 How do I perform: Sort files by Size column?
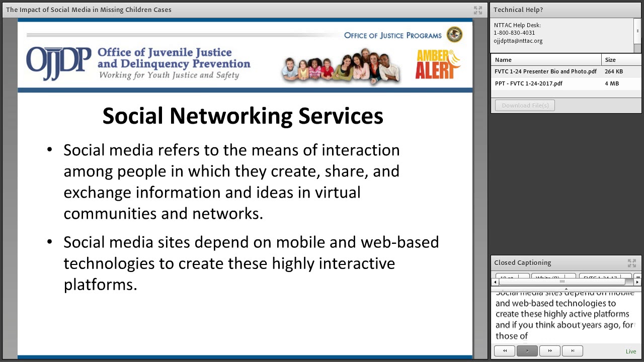(621, 60)
